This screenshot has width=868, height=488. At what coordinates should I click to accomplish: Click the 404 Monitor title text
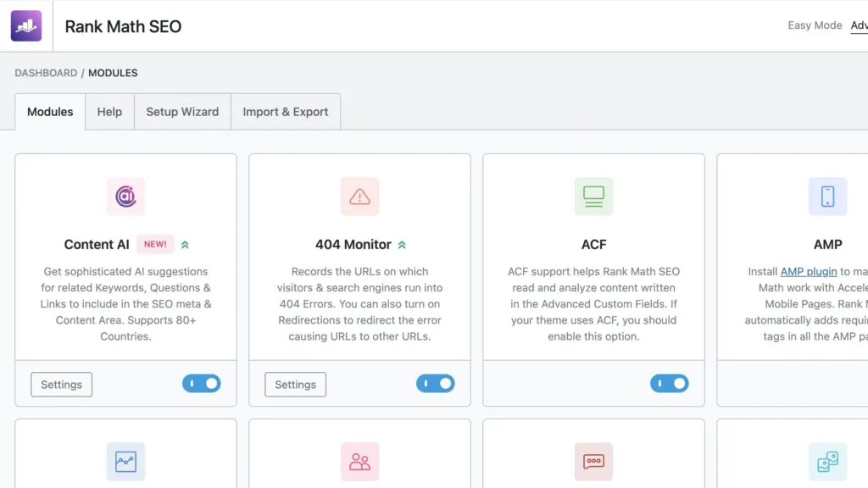click(353, 245)
